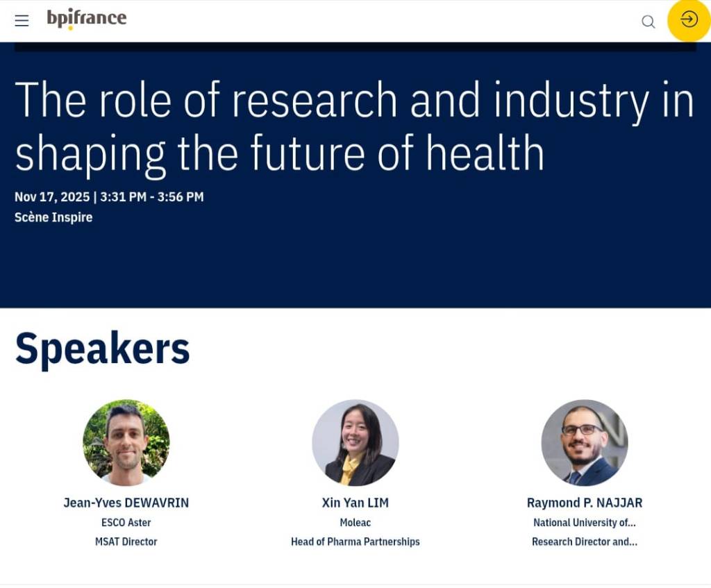The width and height of the screenshot is (711, 588).
Task: Open Xin Yan LIM name link
Action: (x=355, y=503)
